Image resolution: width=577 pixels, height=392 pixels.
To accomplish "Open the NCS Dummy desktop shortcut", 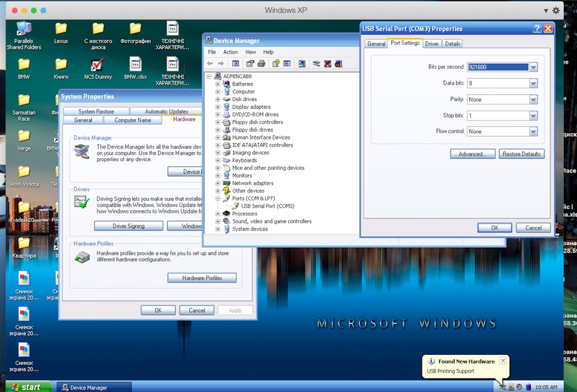I will tap(98, 69).
